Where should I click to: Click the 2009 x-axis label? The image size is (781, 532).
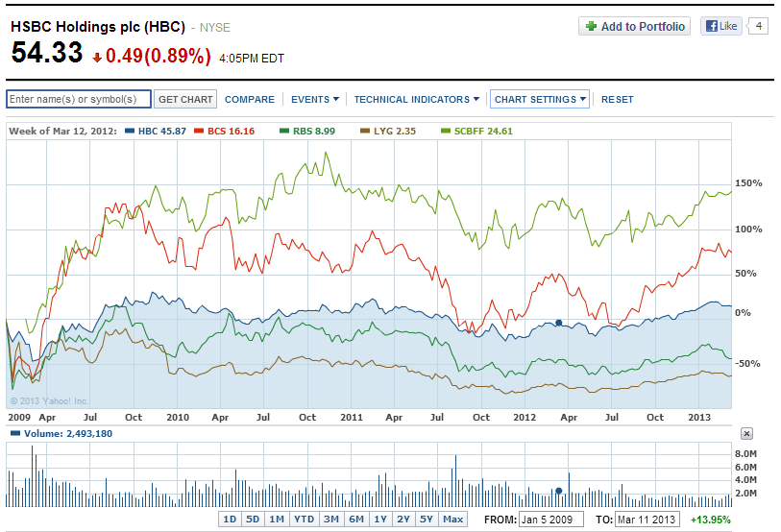point(19,417)
